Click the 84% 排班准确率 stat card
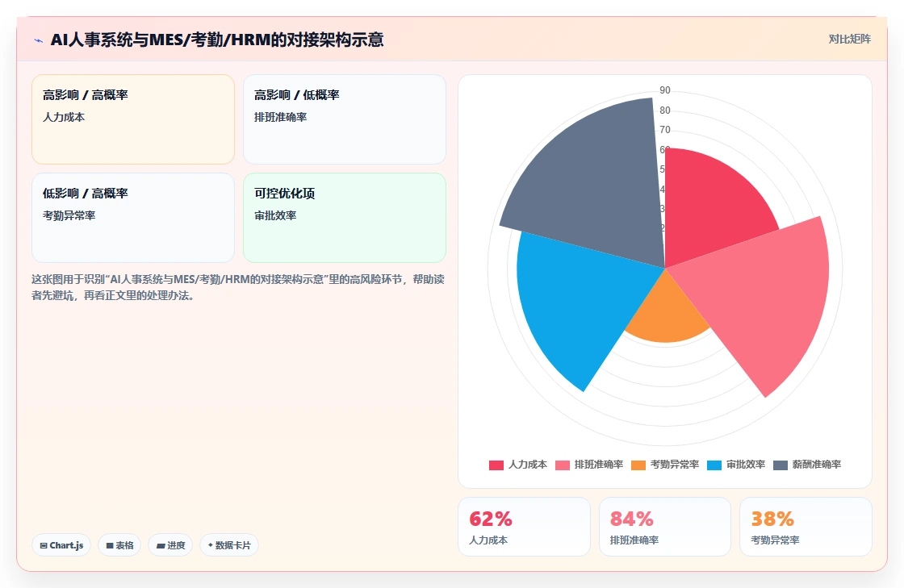 665,527
